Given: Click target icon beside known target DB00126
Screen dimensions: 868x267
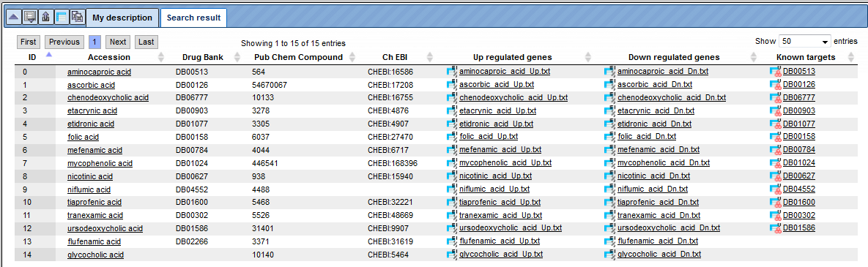Looking at the screenshot, I should (x=776, y=84).
